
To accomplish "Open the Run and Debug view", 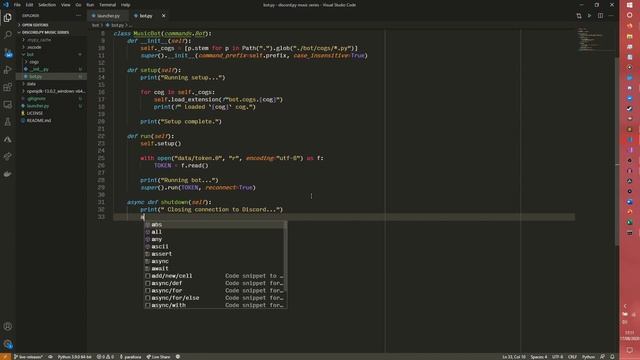I will coord(7,70).
